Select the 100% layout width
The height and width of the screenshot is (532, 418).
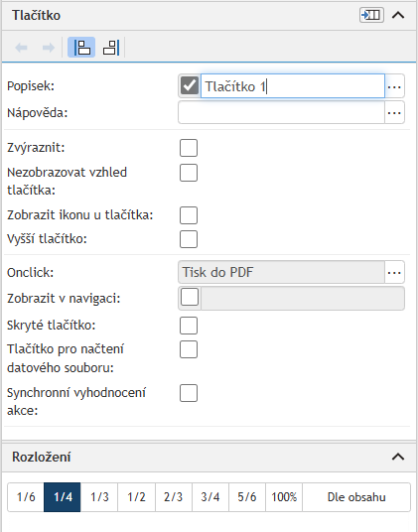pos(284,497)
